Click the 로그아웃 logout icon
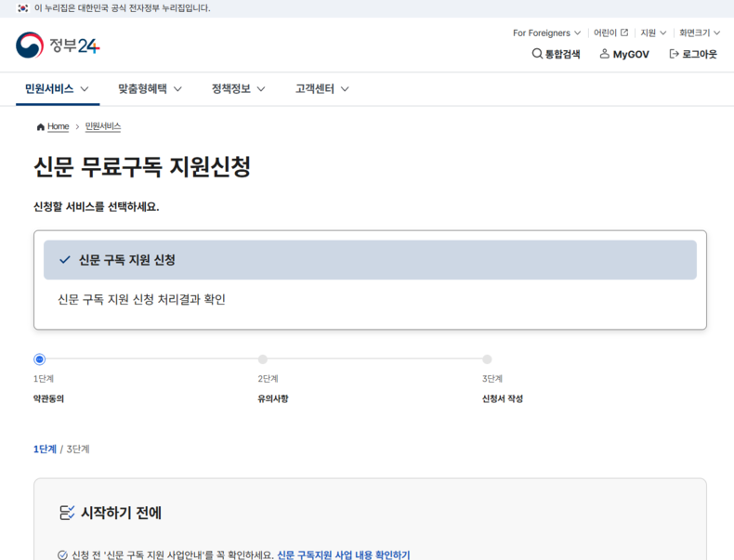Screen dimensions: 734x560 [x=674, y=54]
